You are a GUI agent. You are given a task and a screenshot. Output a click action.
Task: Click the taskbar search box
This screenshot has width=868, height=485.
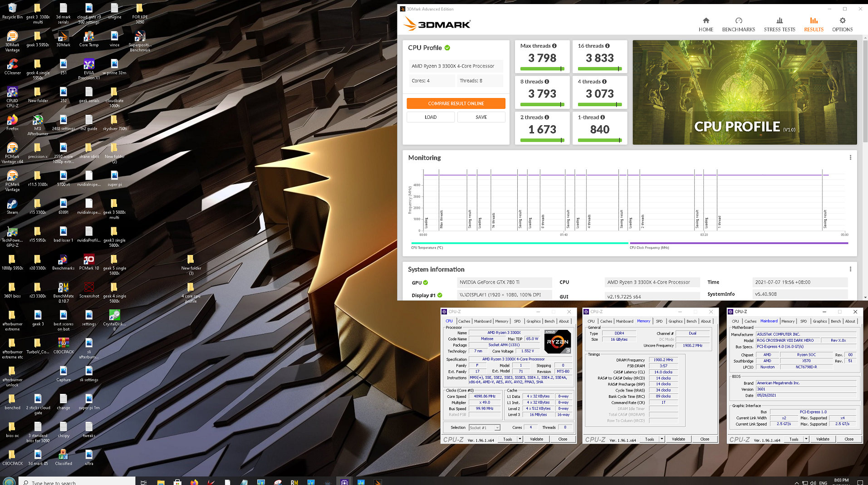click(x=77, y=482)
